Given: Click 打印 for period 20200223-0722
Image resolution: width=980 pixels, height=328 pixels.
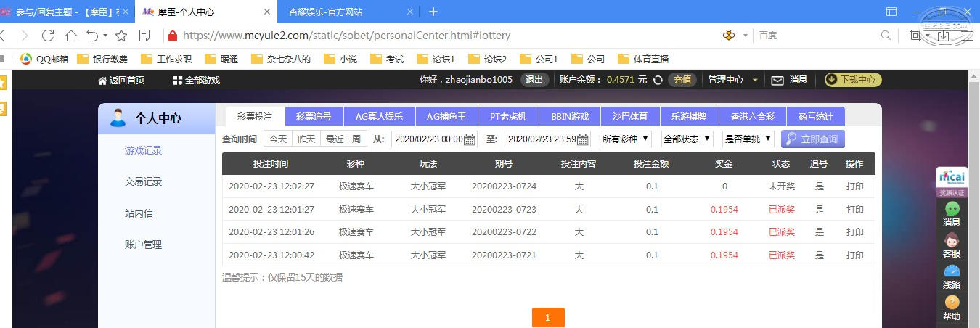Looking at the screenshot, I should 855,232.
